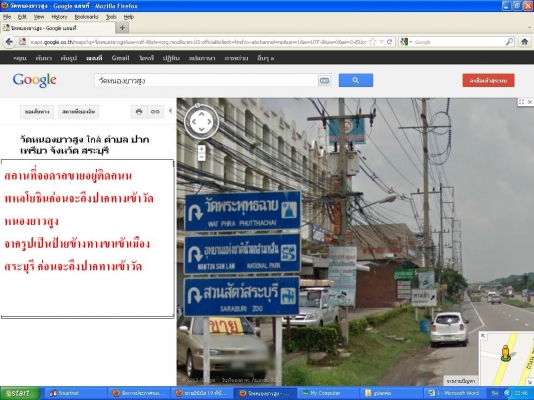The image size is (534, 400).
Task: Click magnifier icon in Firefox search box
Action: [x=509, y=42]
